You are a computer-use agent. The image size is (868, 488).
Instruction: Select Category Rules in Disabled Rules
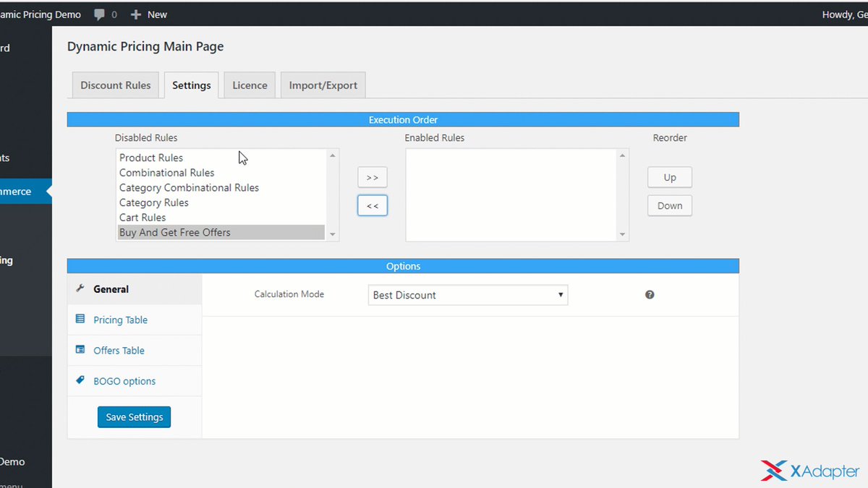221,202
